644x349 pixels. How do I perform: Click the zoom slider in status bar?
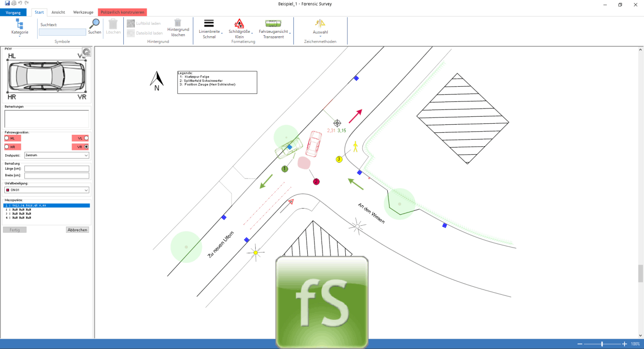(603, 344)
